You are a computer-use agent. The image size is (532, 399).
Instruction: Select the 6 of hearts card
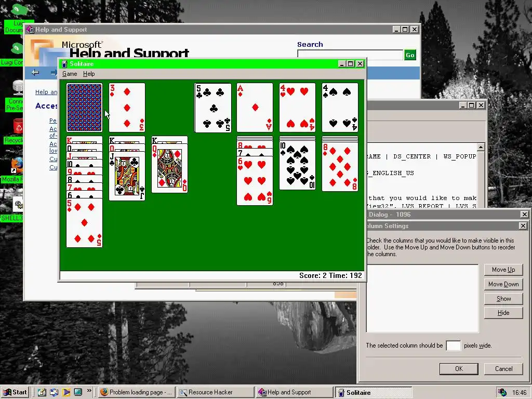coord(255,181)
